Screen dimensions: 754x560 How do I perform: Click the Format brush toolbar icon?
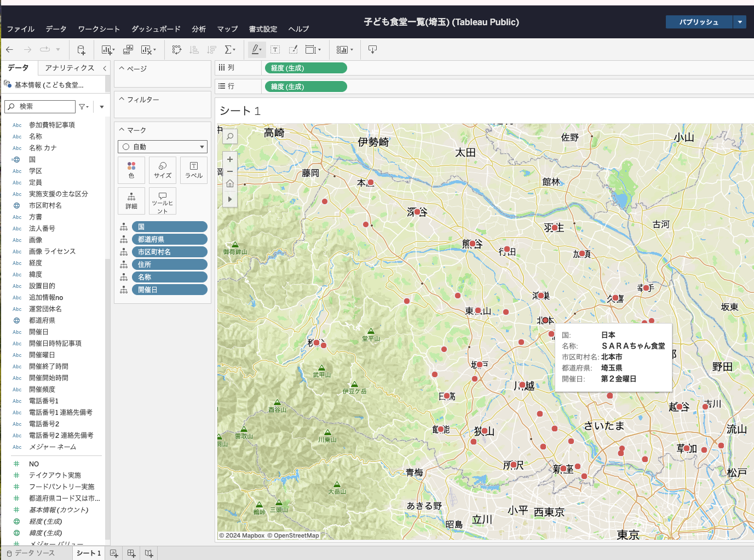[293, 50]
